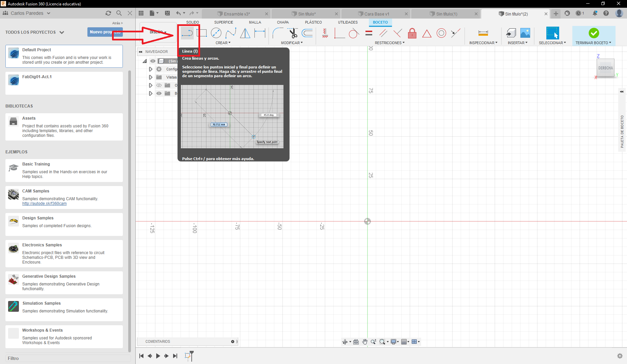Select the rectangle sketch tool

point(202,33)
